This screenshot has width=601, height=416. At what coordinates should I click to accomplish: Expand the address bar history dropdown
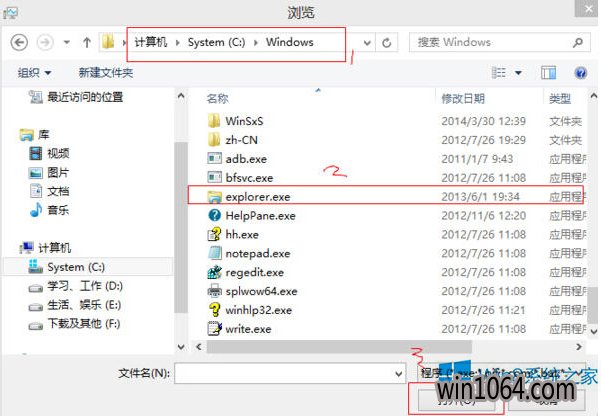367,43
